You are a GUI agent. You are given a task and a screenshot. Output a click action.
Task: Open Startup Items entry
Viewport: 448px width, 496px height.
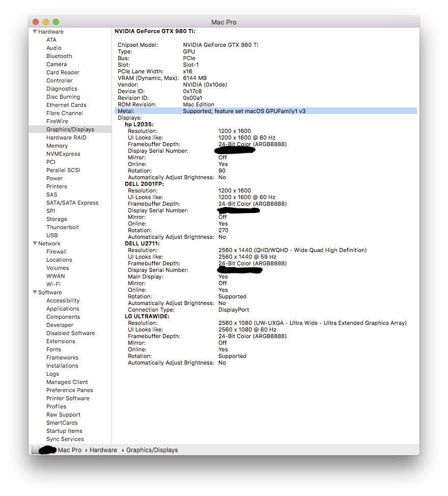(64, 431)
